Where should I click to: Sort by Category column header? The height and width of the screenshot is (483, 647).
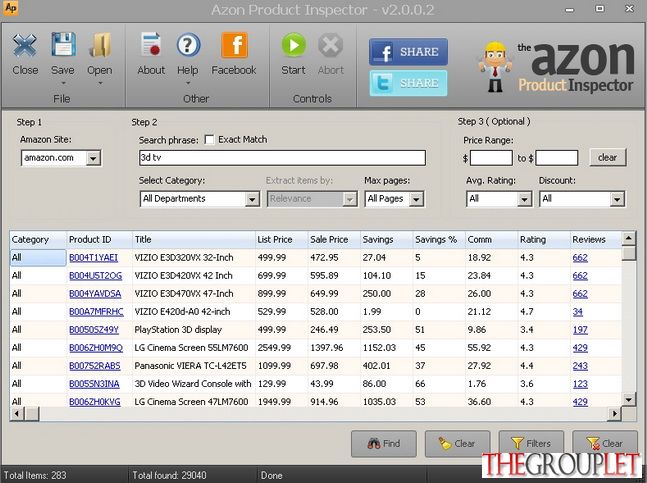click(x=38, y=240)
